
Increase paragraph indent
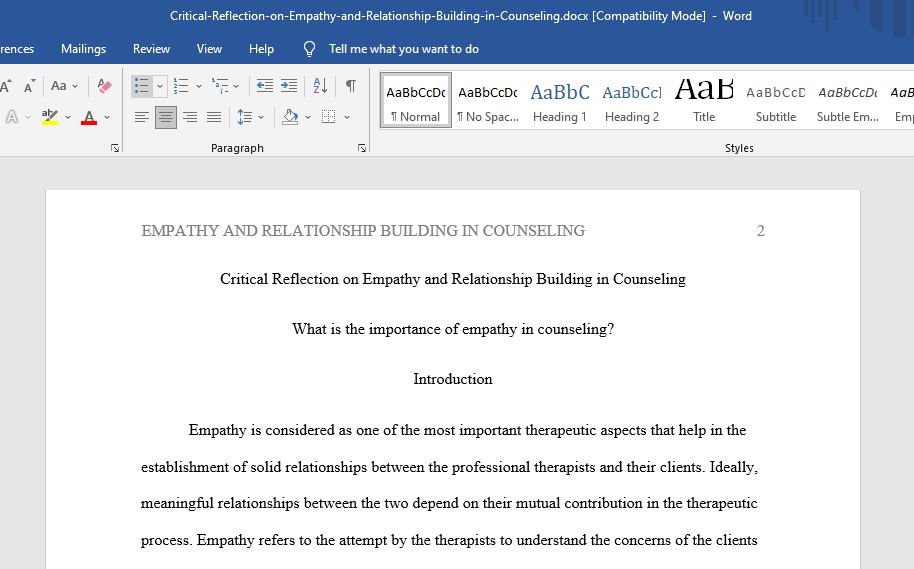coord(289,86)
